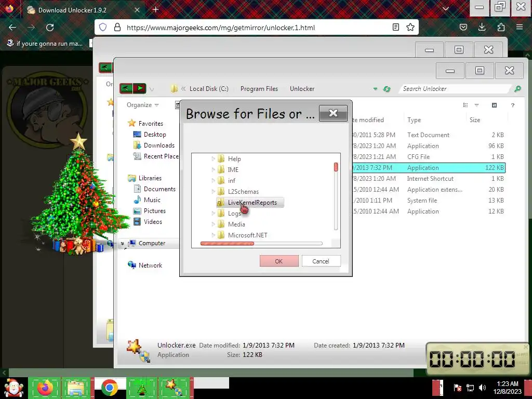The width and height of the screenshot is (532, 399).
Task: Select Local Disk (C:) in breadcrumb
Action: tap(209, 88)
